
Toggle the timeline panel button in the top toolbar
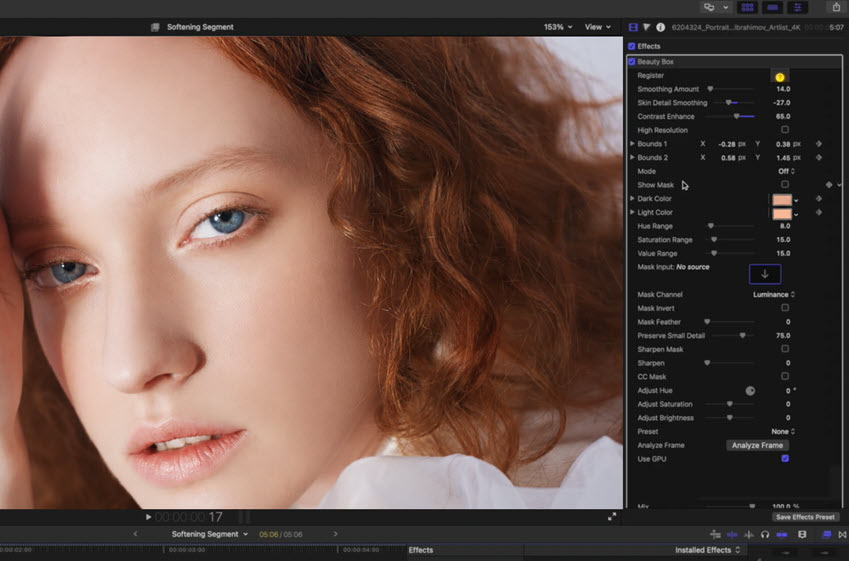click(773, 7)
